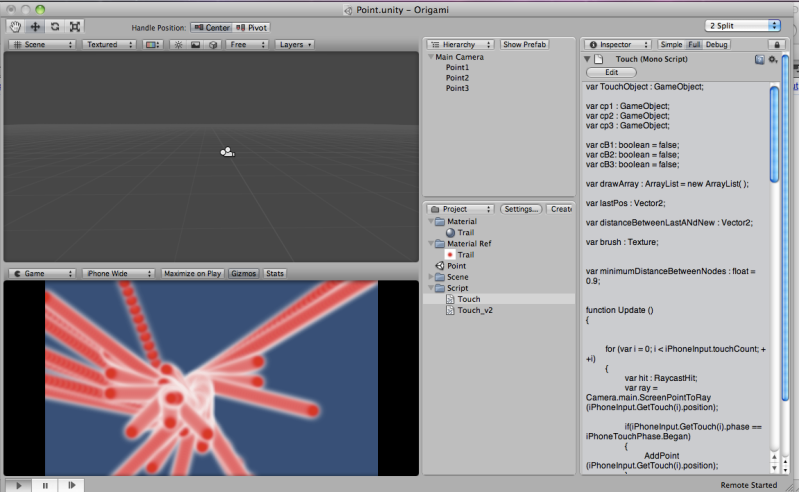This screenshot has height=492, width=799.
Task: Enable Maximize on Play
Action: tap(192, 273)
